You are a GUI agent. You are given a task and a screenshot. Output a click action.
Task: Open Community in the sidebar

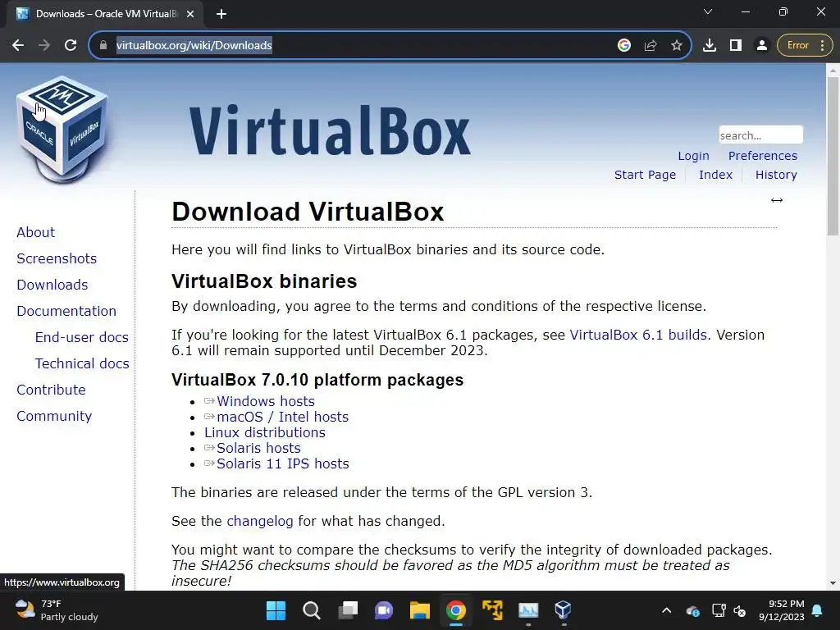tap(54, 416)
